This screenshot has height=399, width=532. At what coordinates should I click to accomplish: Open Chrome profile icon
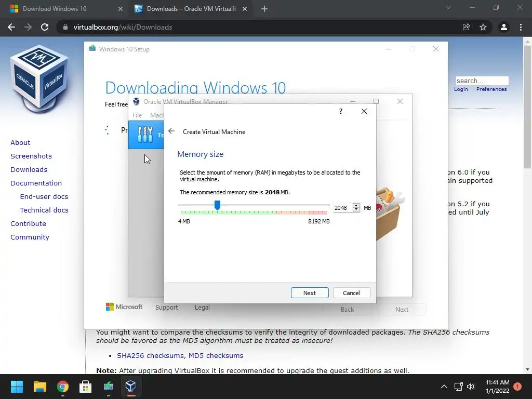click(x=504, y=27)
